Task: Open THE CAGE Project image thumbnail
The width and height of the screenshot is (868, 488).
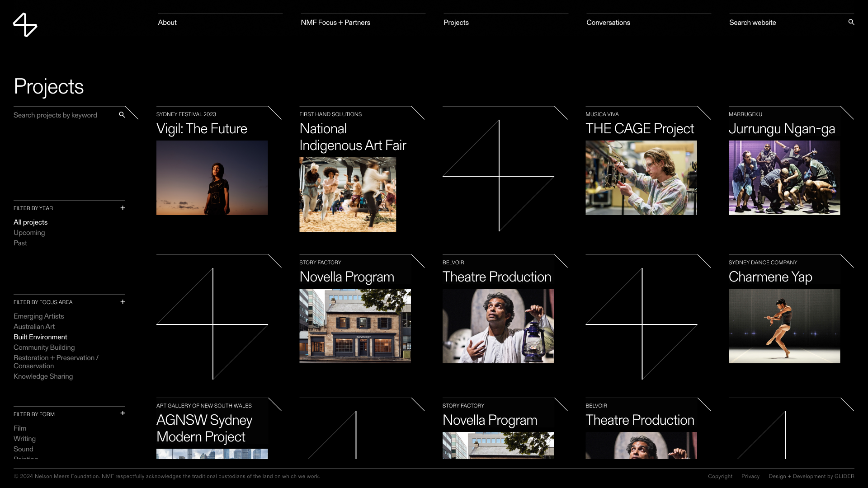Action: coord(641,178)
